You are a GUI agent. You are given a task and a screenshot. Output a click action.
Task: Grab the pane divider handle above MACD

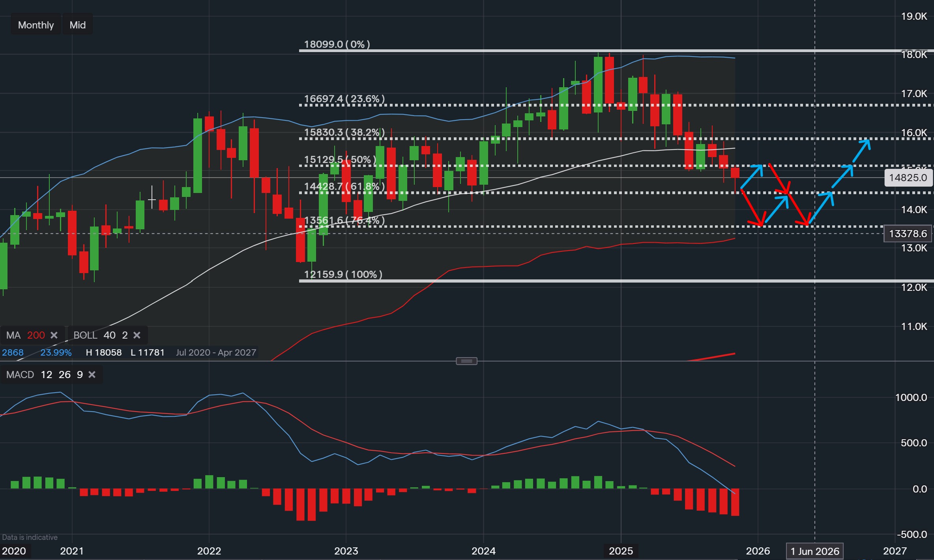point(466,361)
